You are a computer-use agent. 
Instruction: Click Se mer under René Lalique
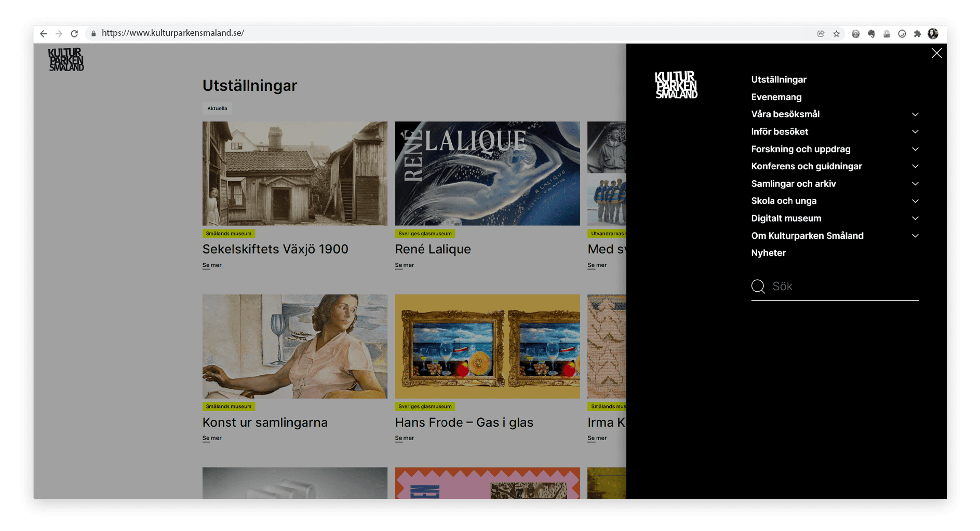click(404, 265)
